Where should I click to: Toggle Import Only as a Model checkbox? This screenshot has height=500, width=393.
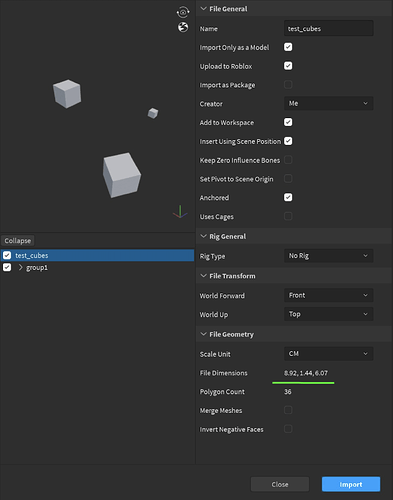click(x=288, y=47)
